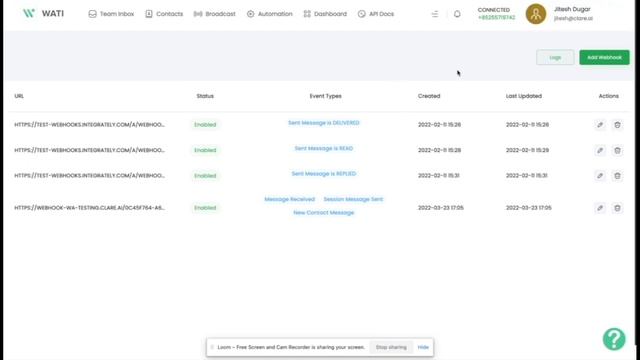Click the CONNECTED status label
The image size is (640, 360).
click(x=493, y=10)
